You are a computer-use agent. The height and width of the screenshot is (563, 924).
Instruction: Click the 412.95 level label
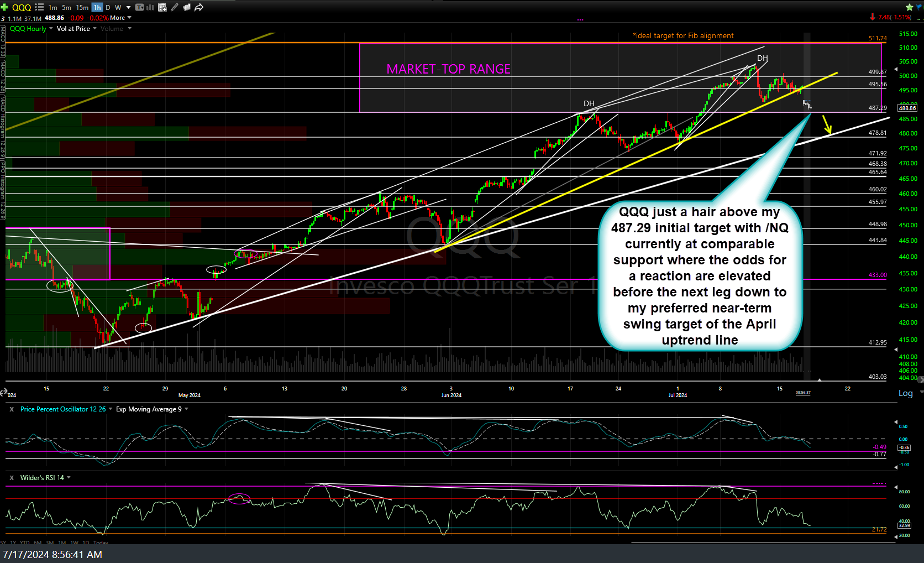click(x=878, y=342)
